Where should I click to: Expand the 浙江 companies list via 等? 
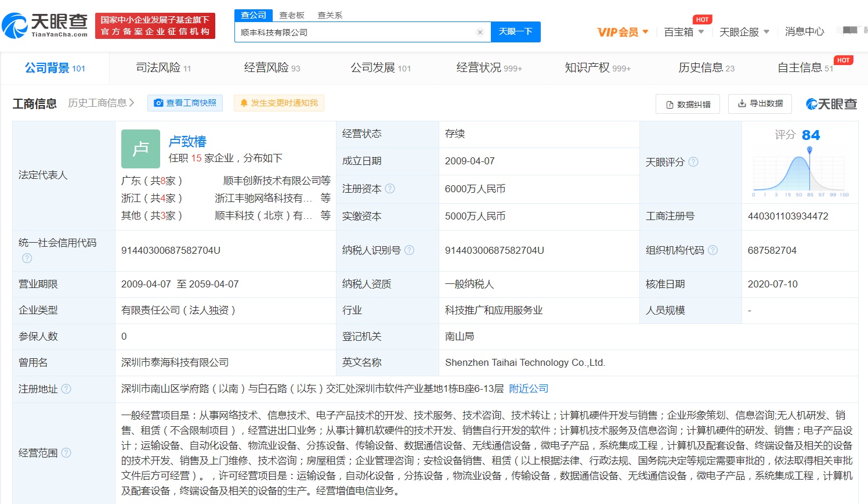coord(325,198)
